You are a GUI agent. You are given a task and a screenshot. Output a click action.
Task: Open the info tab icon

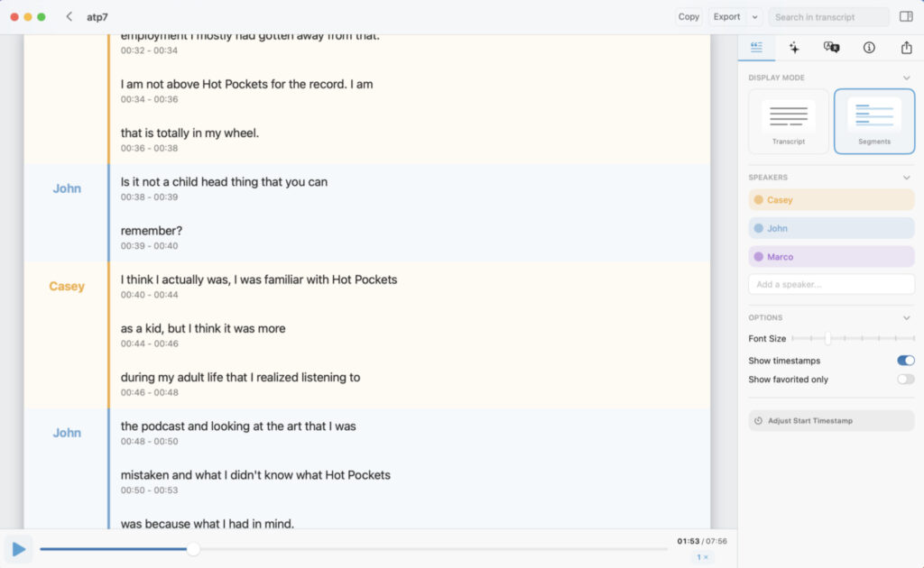(x=869, y=48)
